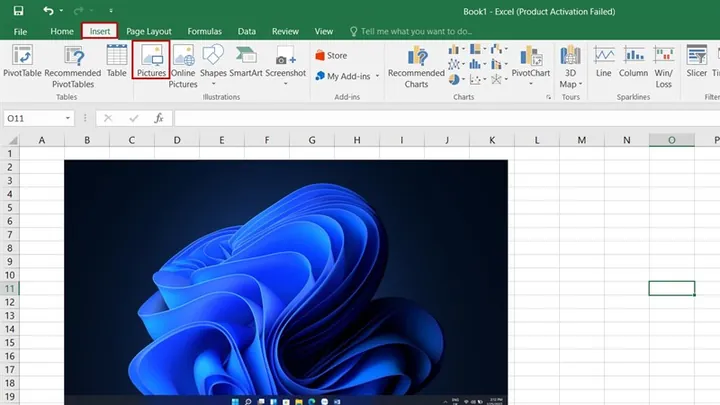This screenshot has width=720, height=405.
Task: Click the active cell O11
Action: (672, 288)
